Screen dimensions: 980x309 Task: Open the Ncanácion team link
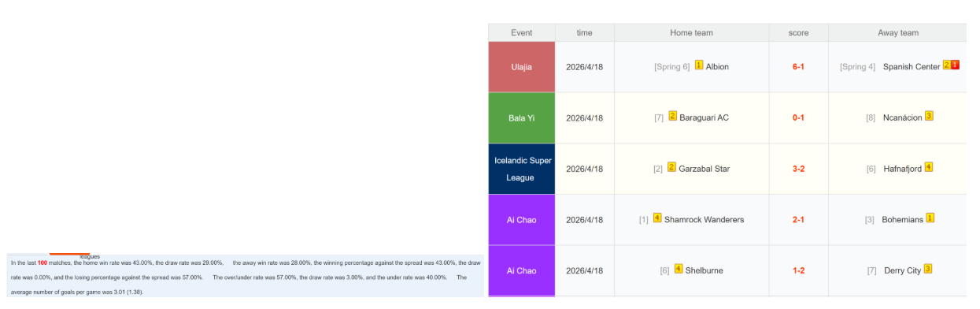[x=903, y=118]
